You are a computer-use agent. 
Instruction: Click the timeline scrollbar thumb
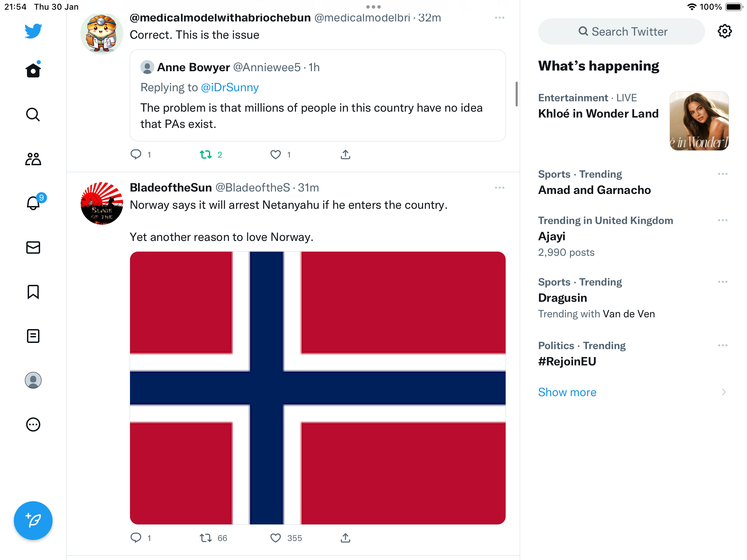517,94
